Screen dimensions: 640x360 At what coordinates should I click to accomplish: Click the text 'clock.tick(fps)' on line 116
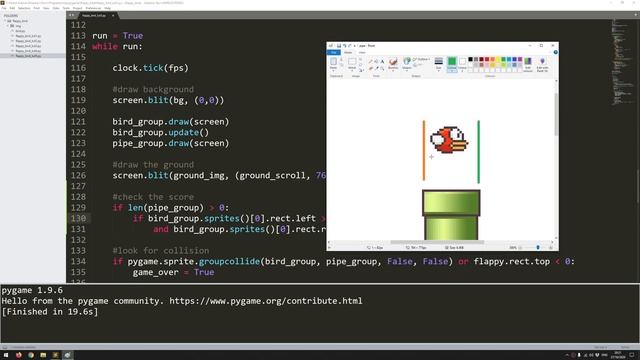tap(151, 68)
